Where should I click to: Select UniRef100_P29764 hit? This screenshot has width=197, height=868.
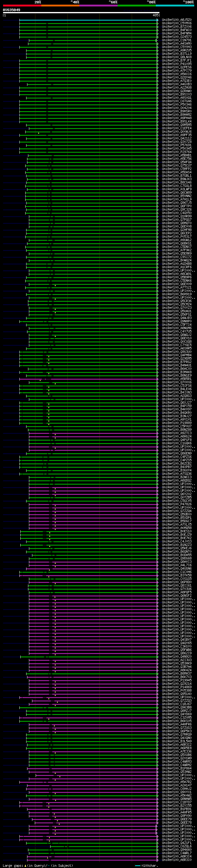tap(177, 152)
